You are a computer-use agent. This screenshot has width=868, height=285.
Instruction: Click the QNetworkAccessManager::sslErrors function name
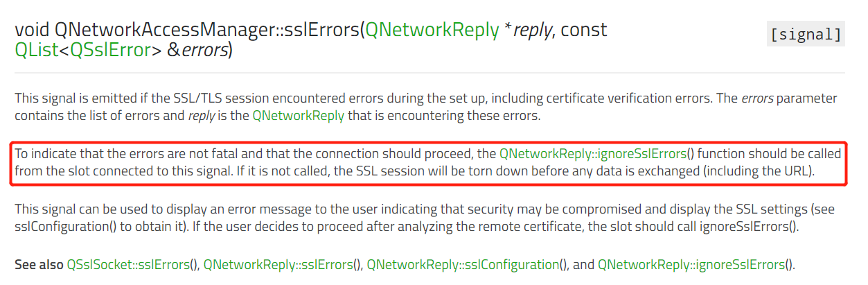click(x=206, y=30)
